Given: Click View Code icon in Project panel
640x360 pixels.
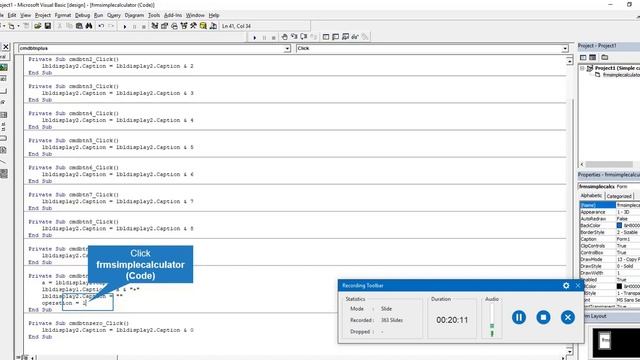Looking at the screenshot, I should [x=583, y=57].
